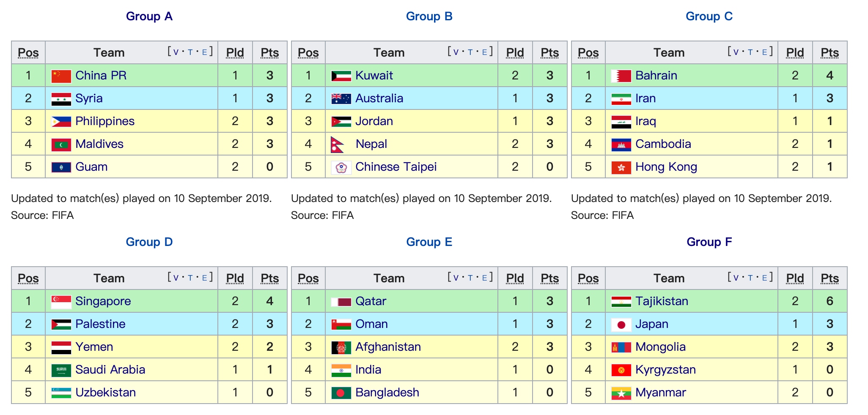Click the Nepal flag icon
The image size is (868, 415).
coord(338,145)
